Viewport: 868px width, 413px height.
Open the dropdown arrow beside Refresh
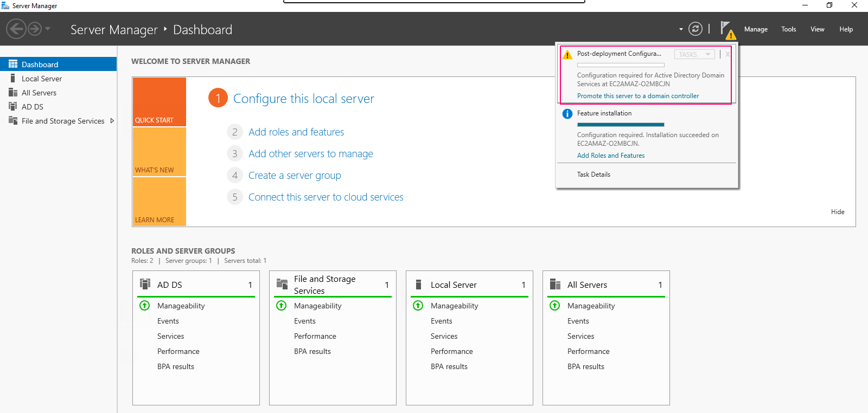pyautogui.click(x=681, y=29)
